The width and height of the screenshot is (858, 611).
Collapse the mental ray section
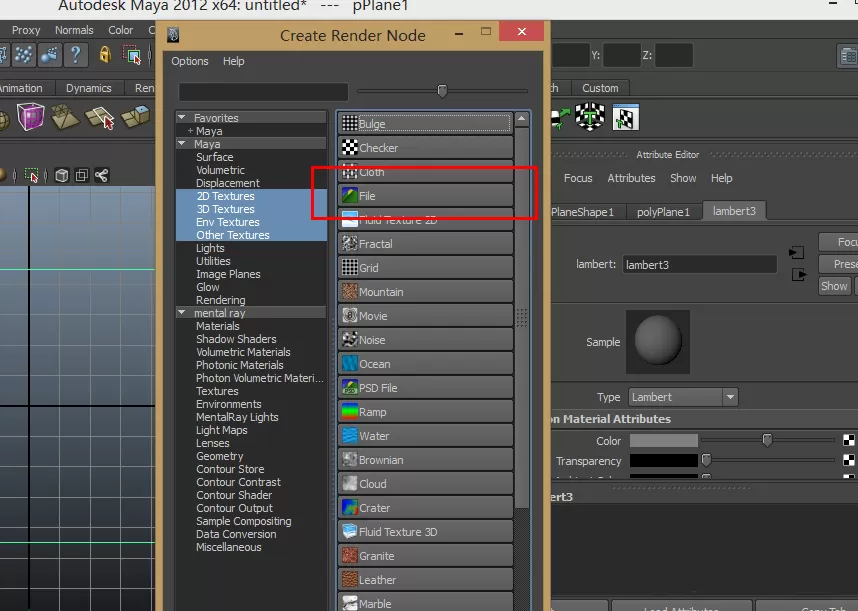[x=182, y=313]
